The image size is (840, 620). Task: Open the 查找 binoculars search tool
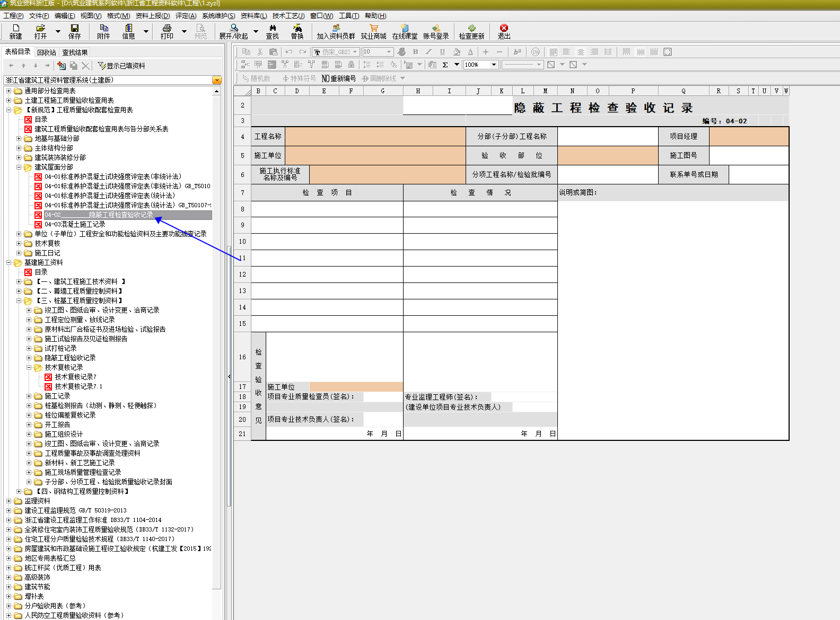(272, 31)
